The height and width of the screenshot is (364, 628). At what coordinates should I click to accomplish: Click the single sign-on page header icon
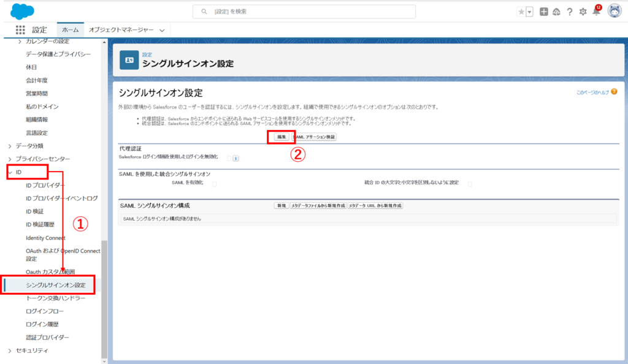click(x=129, y=60)
